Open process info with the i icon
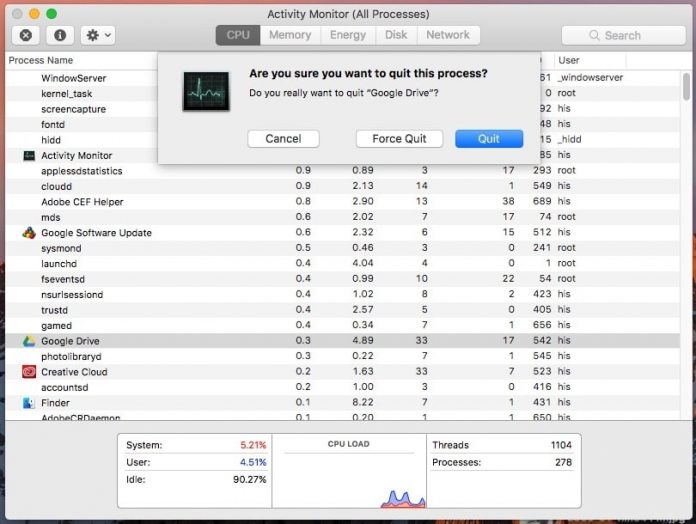This screenshot has height=524, width=696. tap(60, 35)
